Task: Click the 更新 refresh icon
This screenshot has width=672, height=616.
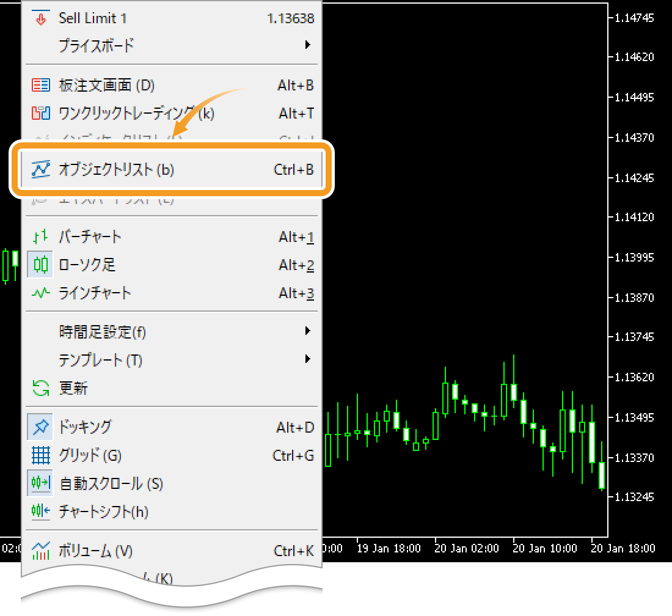Action: (x=41, y=388)
